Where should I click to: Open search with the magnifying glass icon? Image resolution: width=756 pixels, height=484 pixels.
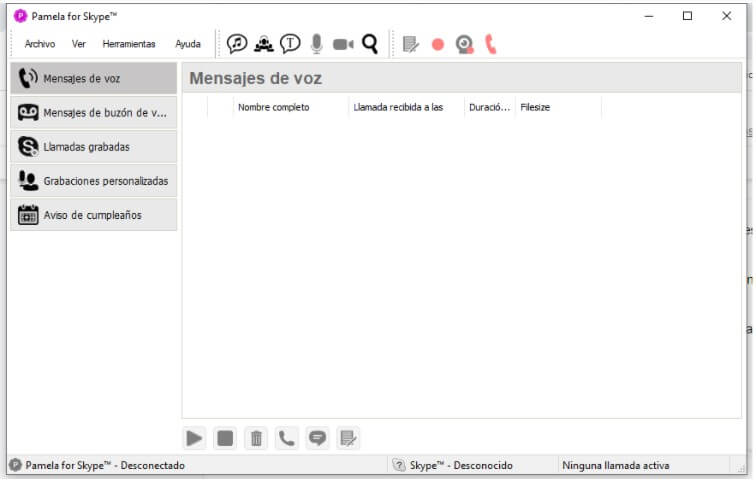click(x=370, y=44)
